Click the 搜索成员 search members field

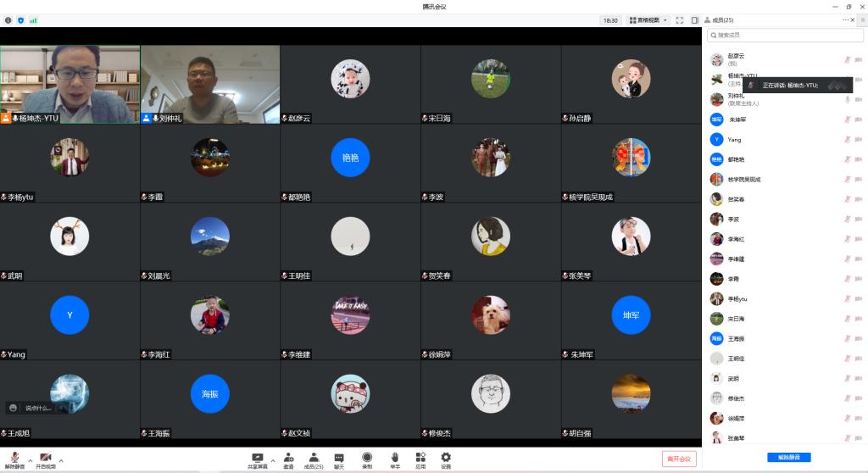tap(786, 36)
